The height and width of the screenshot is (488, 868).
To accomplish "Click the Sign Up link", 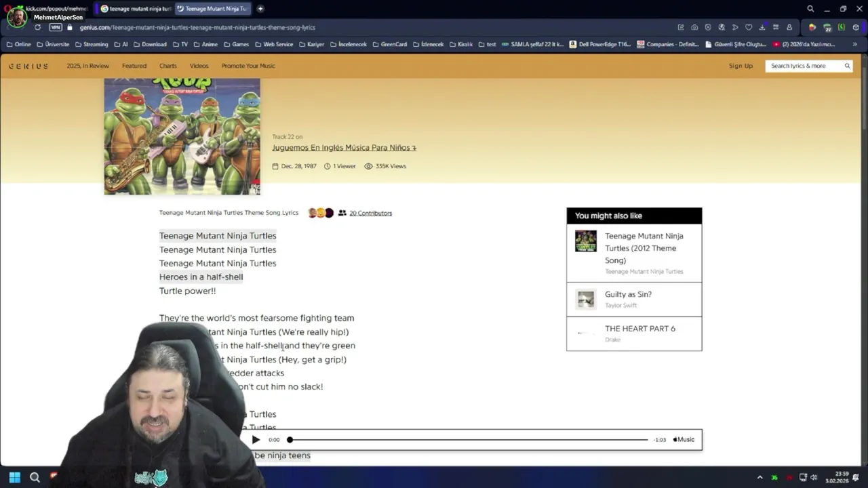I will (x=741, y=66).
